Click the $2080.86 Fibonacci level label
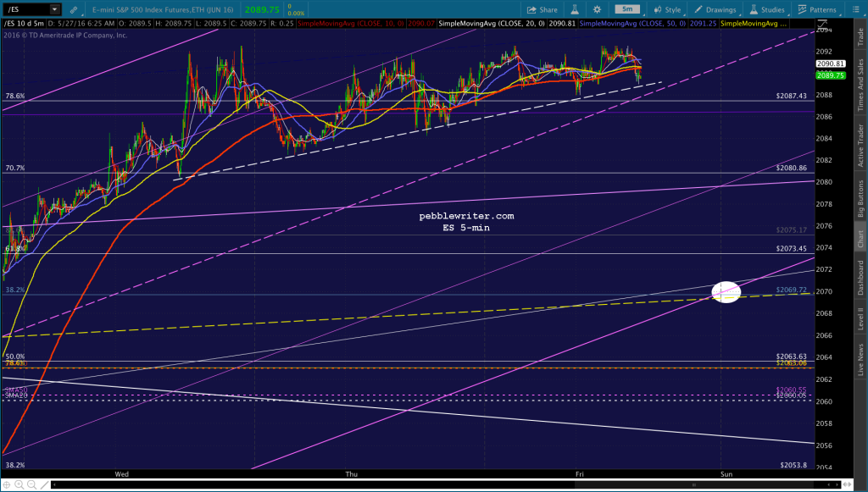Image resolution: width=868 pixels, height=492 pixels. click(791, 168)
